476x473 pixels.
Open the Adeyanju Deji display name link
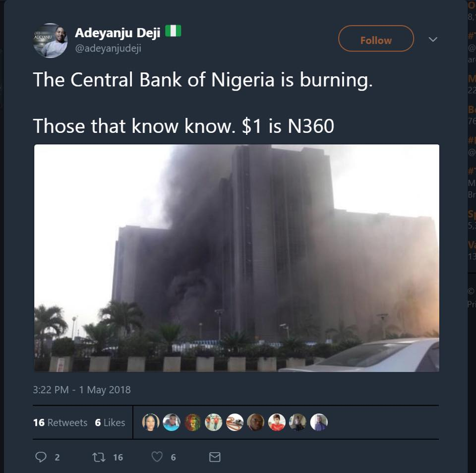pyautogui.click(x=118, y=33)
